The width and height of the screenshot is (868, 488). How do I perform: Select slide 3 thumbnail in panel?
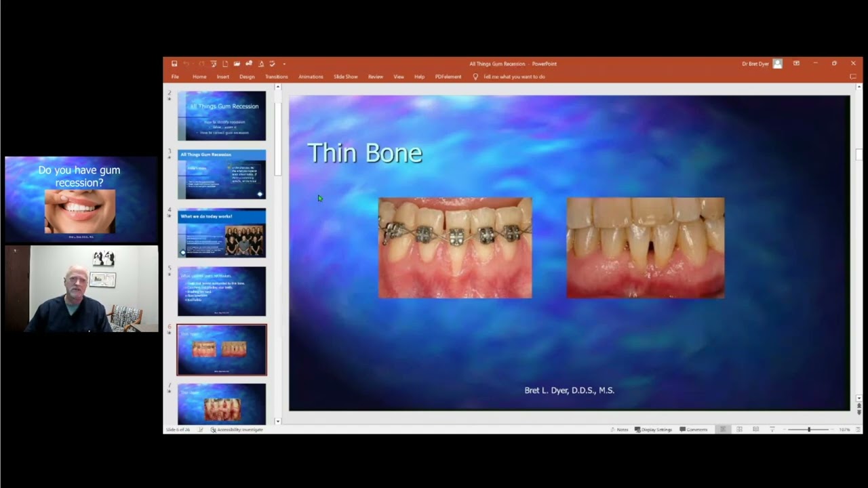tap(222, 174)
